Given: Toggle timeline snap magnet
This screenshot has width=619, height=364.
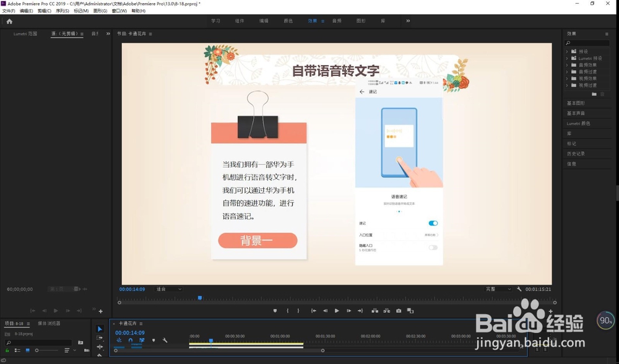Looking at the screenshot, I should [130, 340].
